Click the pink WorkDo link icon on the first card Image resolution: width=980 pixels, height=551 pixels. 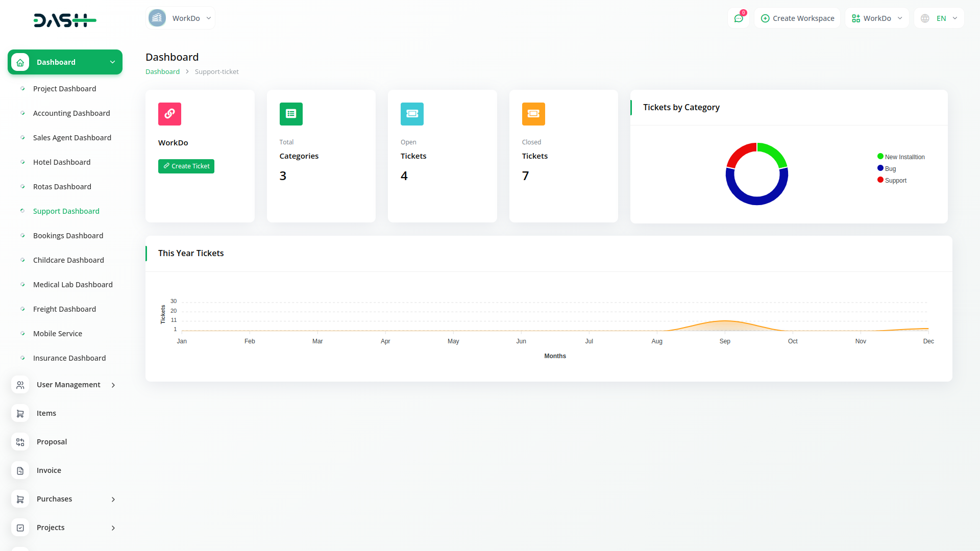coord(169,114)
